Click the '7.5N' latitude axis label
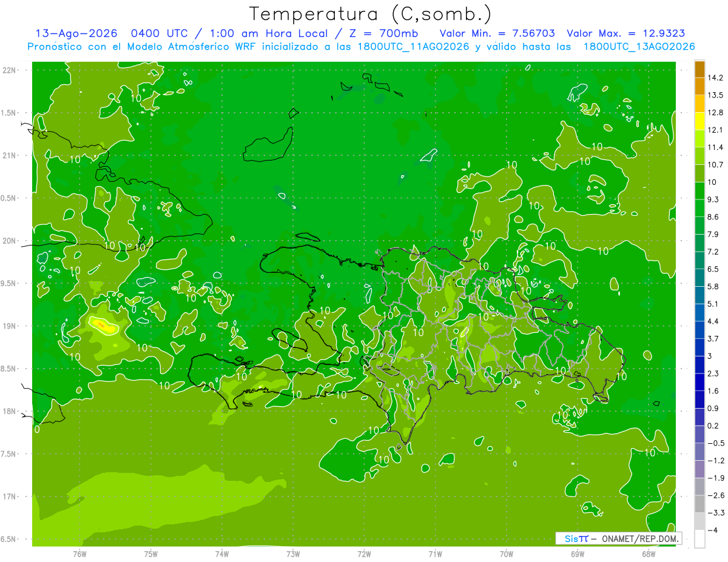 point(9,454)
